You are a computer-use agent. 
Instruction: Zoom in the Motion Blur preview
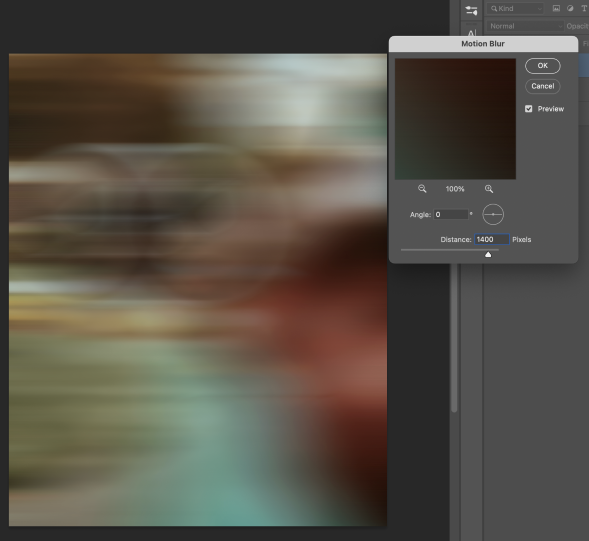pyautogui.click(x=489, y=189)
